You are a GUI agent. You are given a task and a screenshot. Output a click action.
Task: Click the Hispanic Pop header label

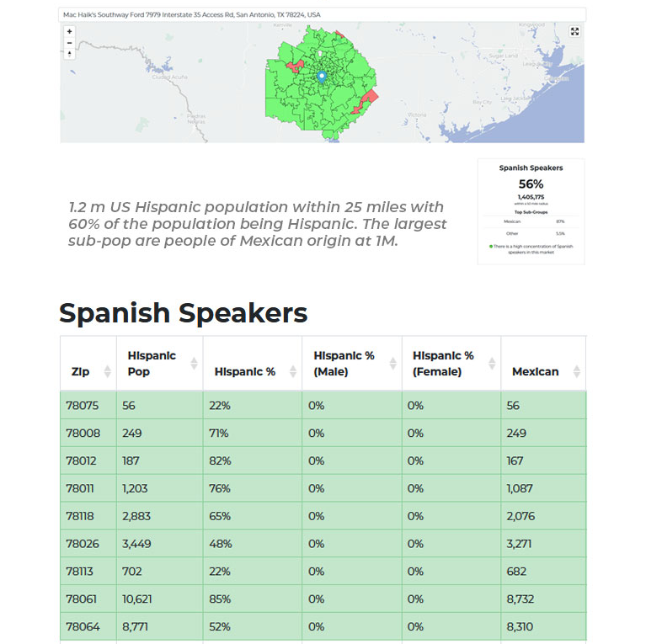[152, 364]
